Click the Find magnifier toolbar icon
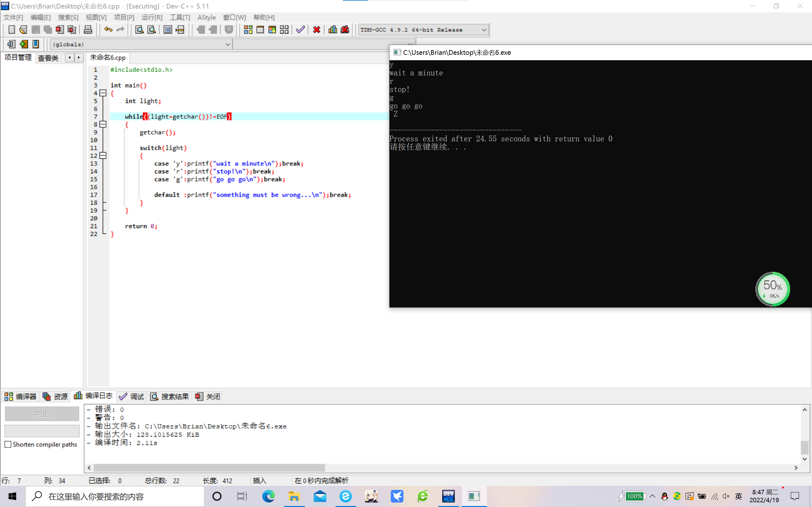812x507 pixels. tap(140, 30)
